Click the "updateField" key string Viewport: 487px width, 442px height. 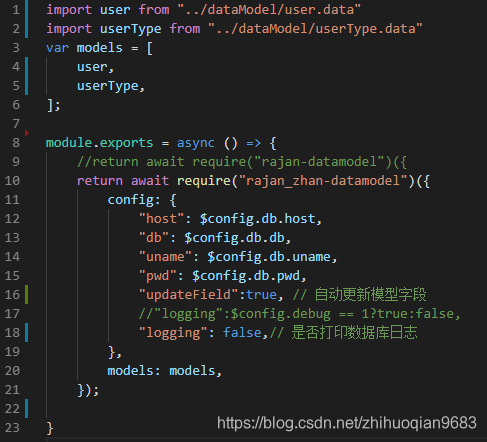coord(188,295)
